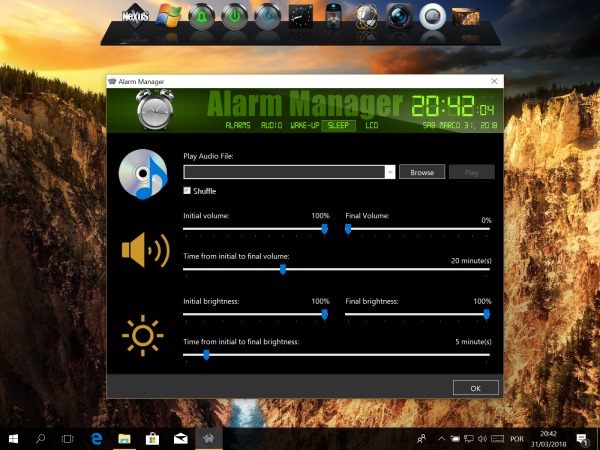Enable the Shuffle checkbox

187,191
